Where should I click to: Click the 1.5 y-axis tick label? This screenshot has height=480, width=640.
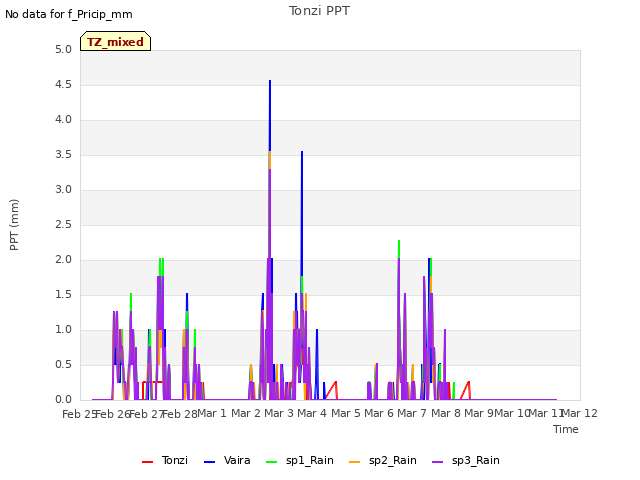(x=63, y=295)
